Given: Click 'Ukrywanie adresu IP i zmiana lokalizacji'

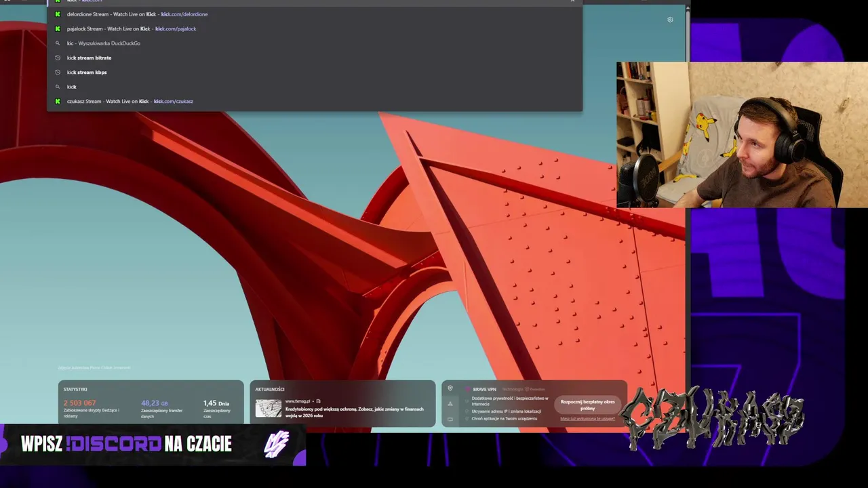Looking at the screenshot, I should [507, 411].
